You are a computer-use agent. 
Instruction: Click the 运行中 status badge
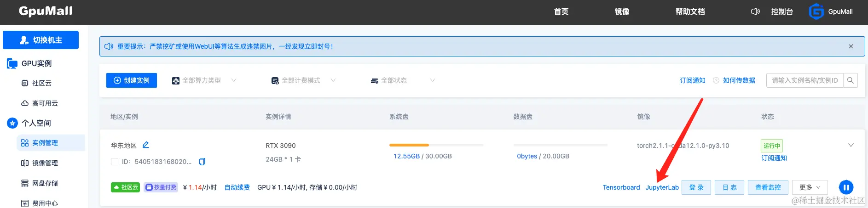(x=772, y=146)
